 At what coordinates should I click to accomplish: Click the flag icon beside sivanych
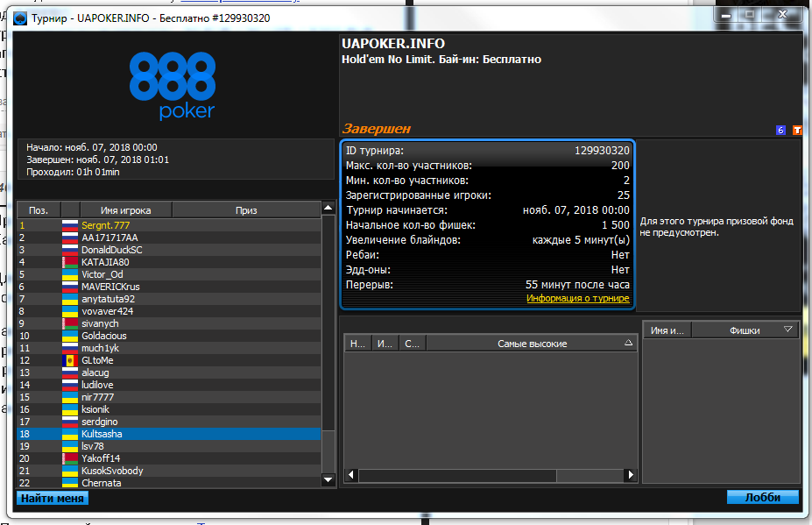point(70,323)
